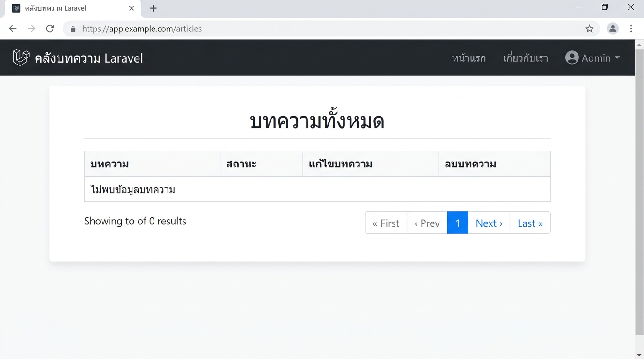
Task: Jump to the Last page link
Action: point(530,223)
